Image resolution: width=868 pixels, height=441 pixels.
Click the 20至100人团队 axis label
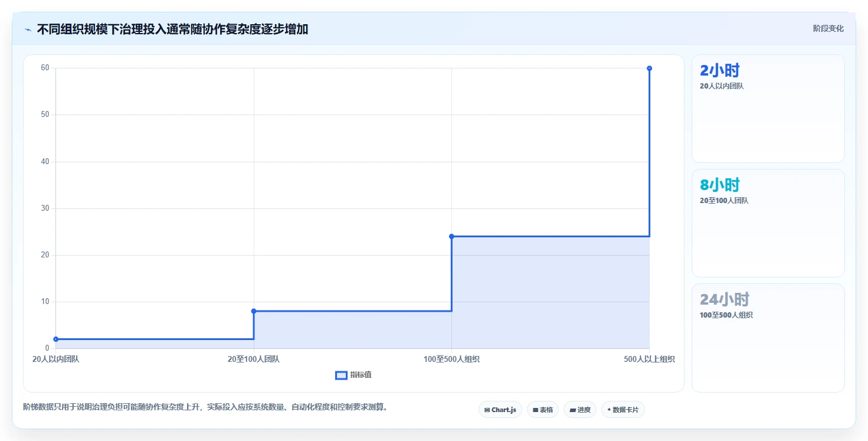tap(254, 359)
